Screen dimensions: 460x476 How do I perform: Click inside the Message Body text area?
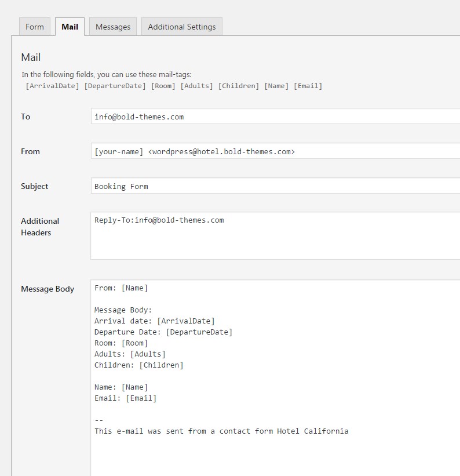(275, 378)
